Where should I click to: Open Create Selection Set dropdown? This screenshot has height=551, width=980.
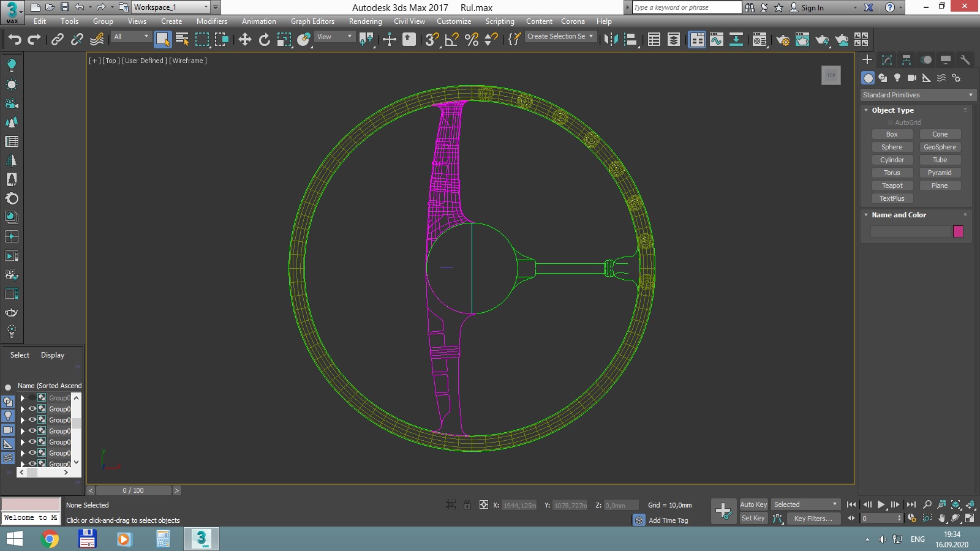coord(560,37)
